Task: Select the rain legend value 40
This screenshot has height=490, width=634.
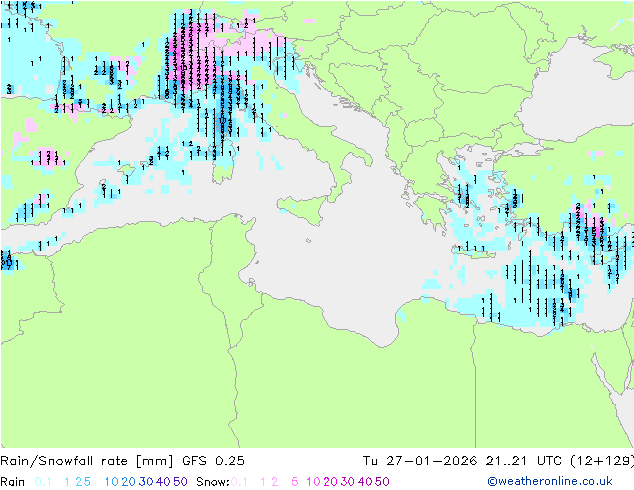Action: (163, 482)
